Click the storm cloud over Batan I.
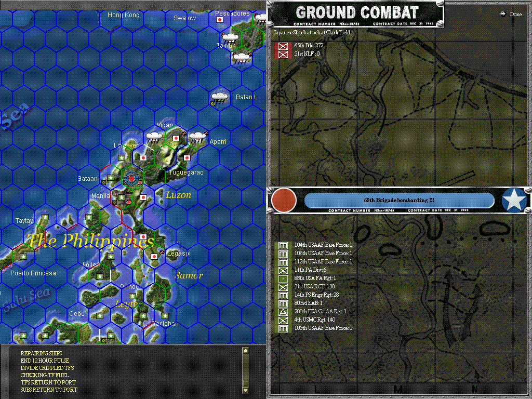Image resolution: width=532 pixels, height=399 pixels. click(x=220, y=97)
